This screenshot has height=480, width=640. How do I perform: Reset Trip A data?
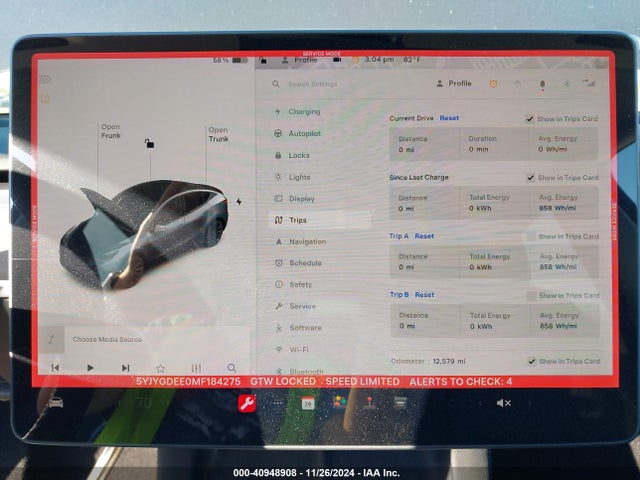point(424,236)
